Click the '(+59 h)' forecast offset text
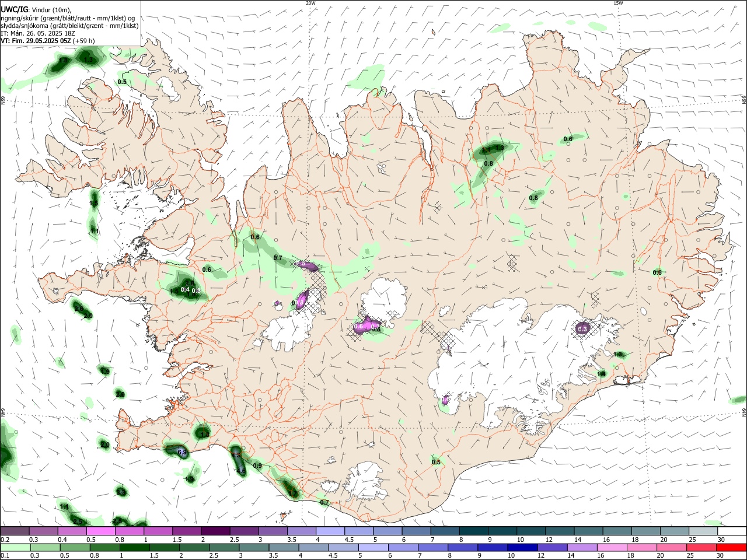Viewport: 747px width, 560px height. click(83, 41)
